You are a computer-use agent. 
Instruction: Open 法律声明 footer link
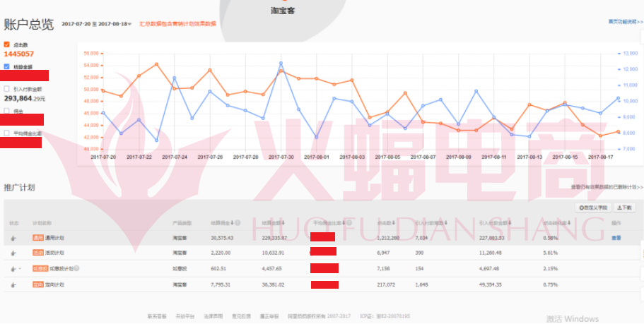(x=213, y=316)
